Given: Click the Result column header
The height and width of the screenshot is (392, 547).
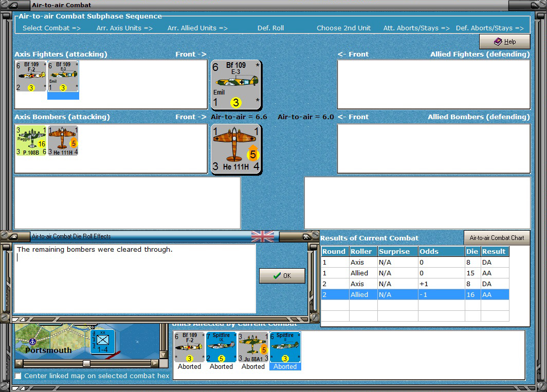Looking at the screenshot, I should point(495,251).
